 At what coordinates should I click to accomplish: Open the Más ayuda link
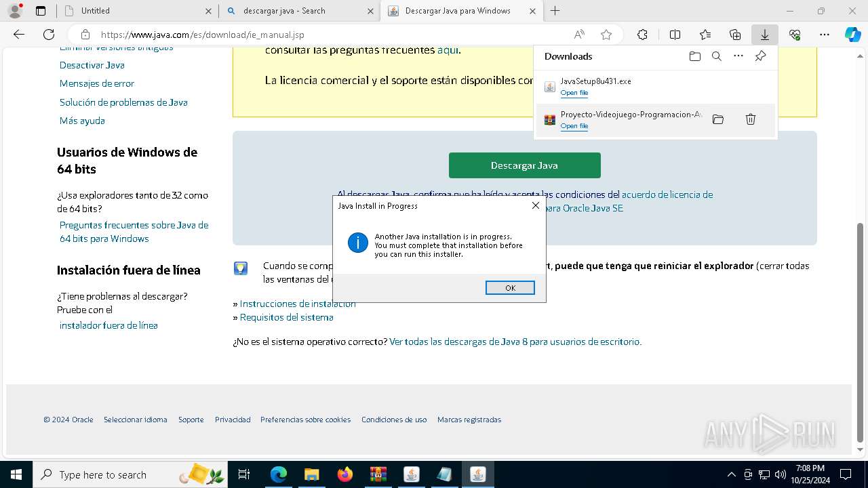tap(82, 121)
